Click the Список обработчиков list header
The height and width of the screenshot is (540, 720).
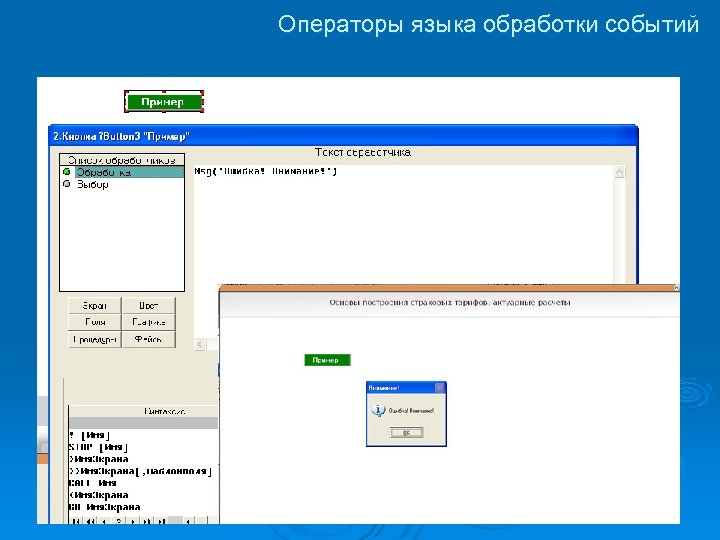tap(122, 160)
